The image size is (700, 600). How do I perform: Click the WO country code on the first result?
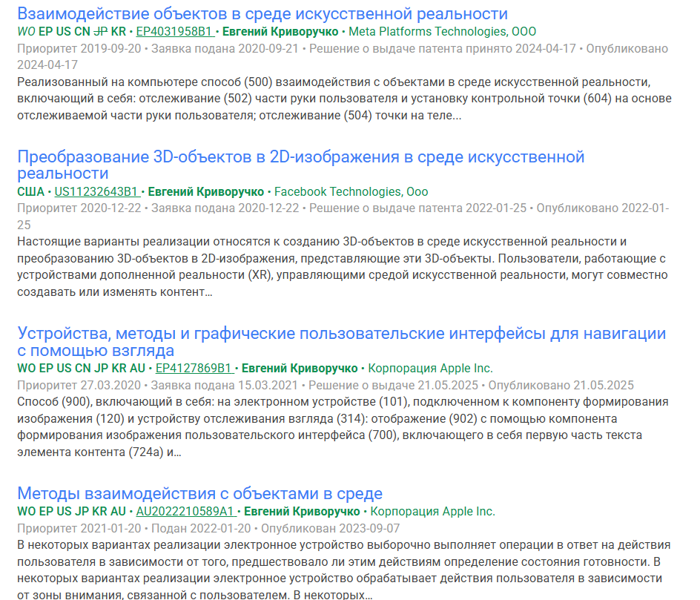[21, 33]
